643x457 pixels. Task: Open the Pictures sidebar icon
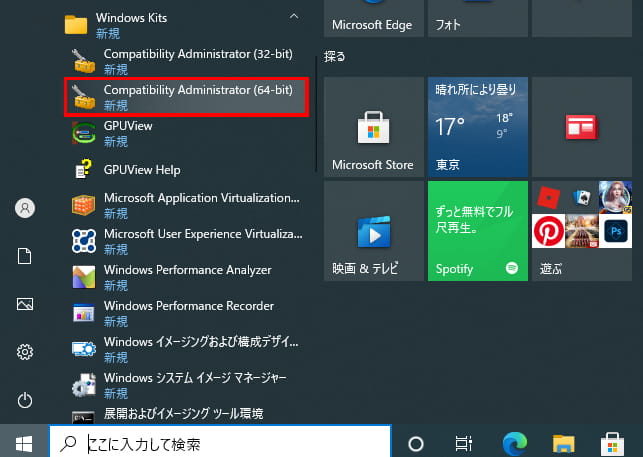(x=25, y=304)
